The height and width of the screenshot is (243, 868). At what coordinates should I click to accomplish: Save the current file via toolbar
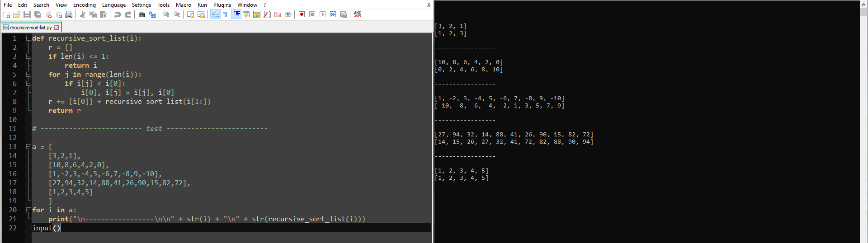(27, 14)
